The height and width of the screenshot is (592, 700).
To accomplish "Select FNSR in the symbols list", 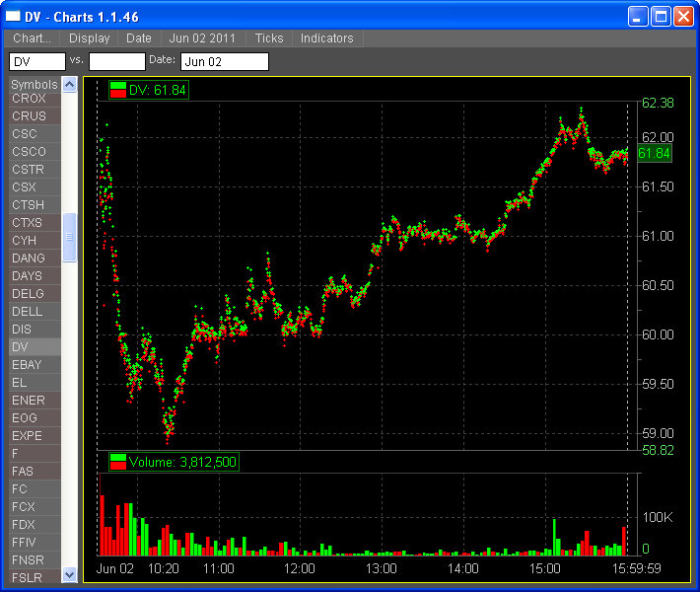I will click(35, 560).
